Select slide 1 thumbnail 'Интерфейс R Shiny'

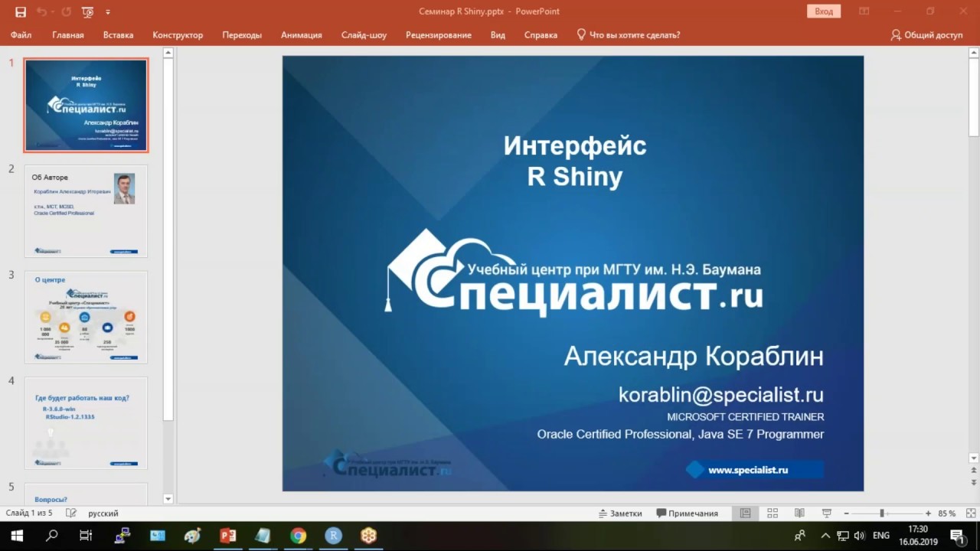click(87, 106)
